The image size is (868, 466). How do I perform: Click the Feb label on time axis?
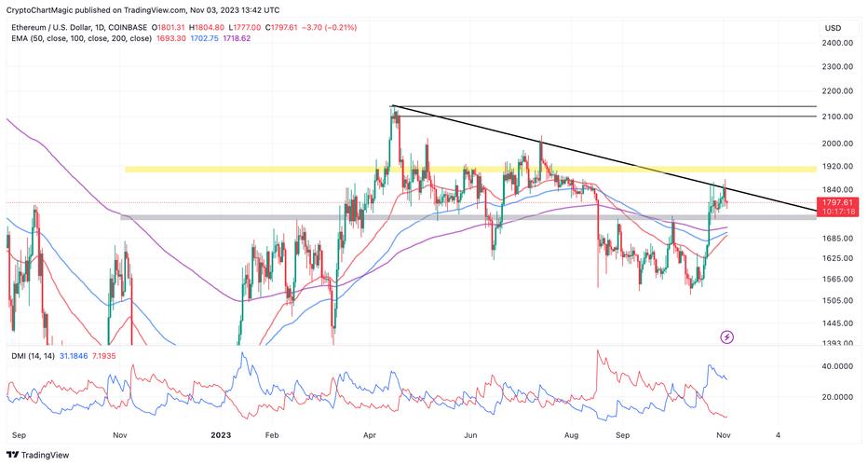pyautogui.click(x=272, y=435)
